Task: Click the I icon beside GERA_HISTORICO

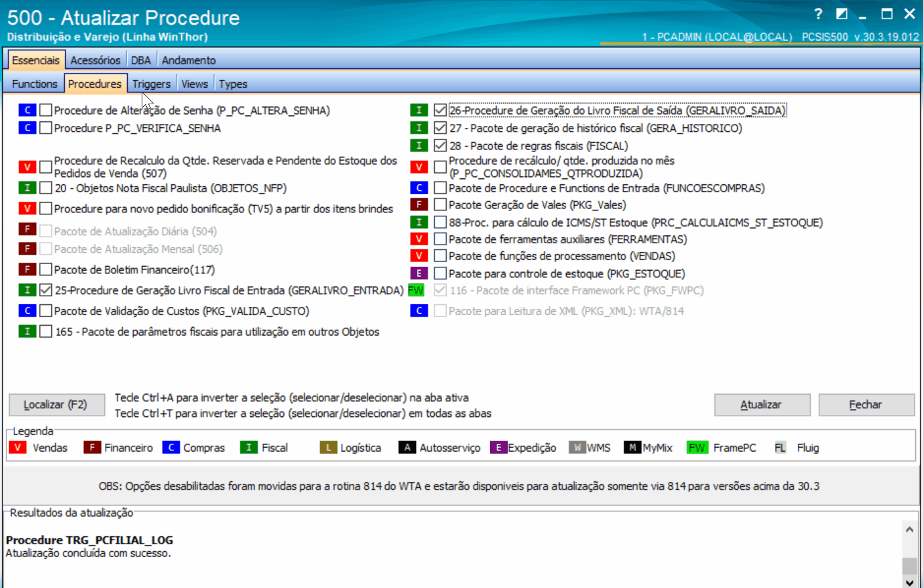Action: coord(419,128)
